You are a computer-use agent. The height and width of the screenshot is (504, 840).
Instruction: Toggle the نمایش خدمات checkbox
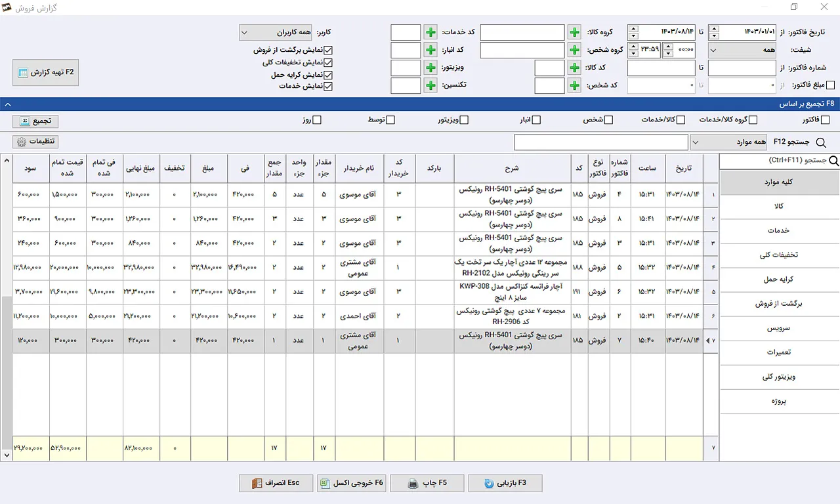pyautogui.click(x=329, y=86)
